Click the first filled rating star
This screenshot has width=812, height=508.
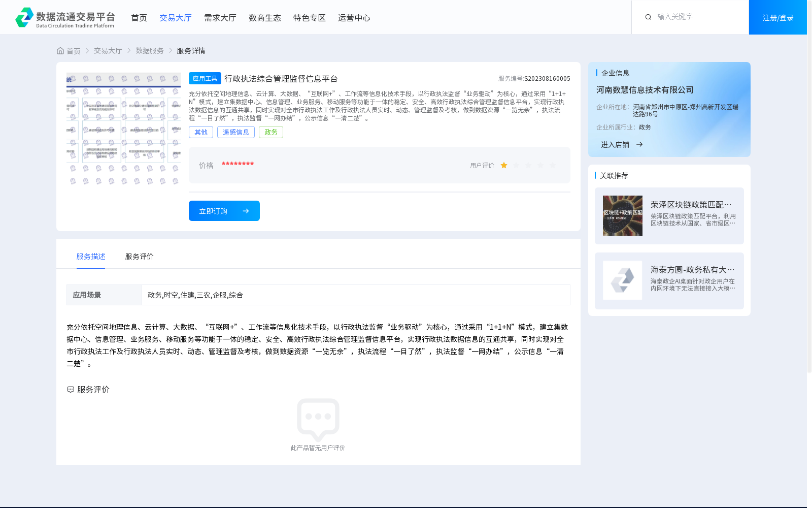[504, 165]
